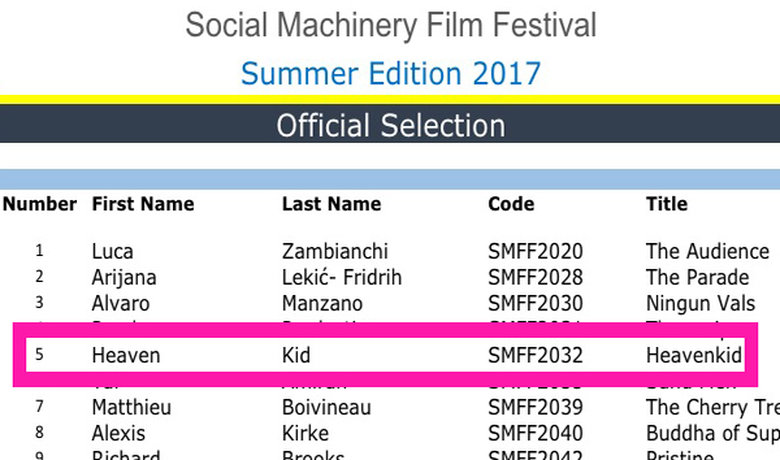780x460 pixels.
Task: Click the "Number" column header
Action: coord(39,204)
